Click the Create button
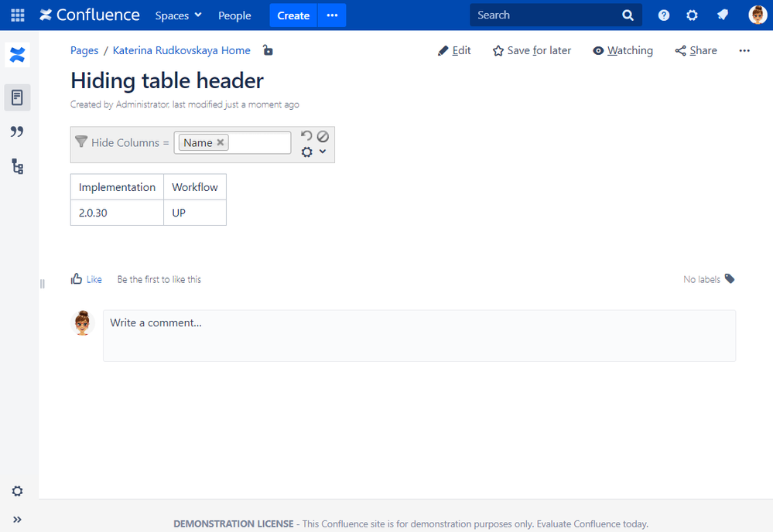The image size is (773, 532). pyautogui.click(x=293, y=15)
